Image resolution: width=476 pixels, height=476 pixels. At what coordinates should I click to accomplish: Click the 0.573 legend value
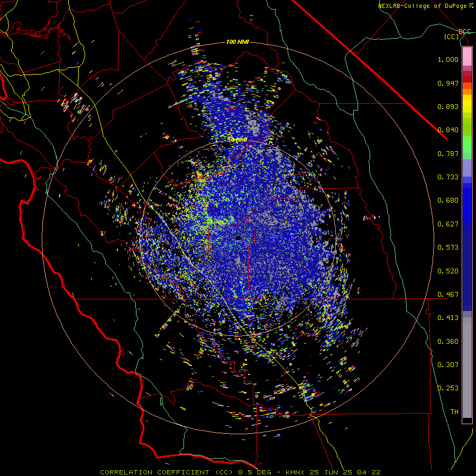(x=448, y=248)
